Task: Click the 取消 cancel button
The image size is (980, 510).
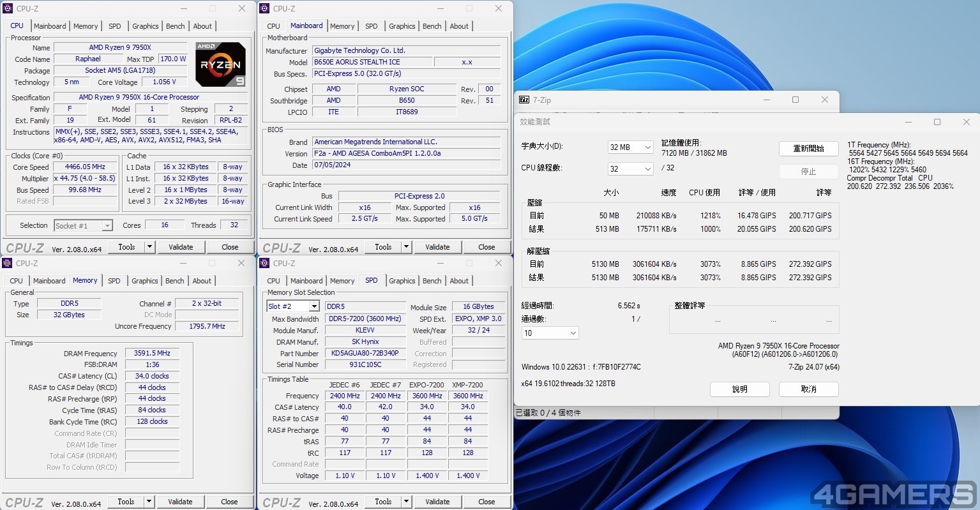Action: point(808,389)
